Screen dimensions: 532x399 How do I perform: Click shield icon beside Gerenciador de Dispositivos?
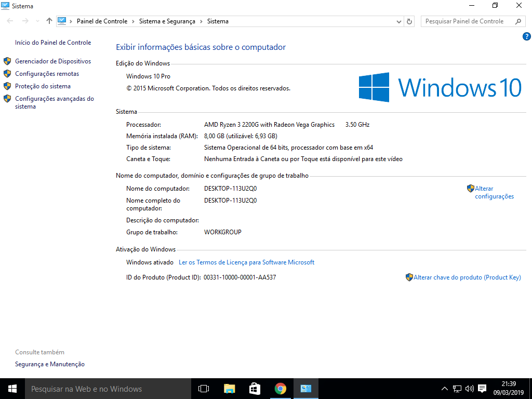click(7, 61)
